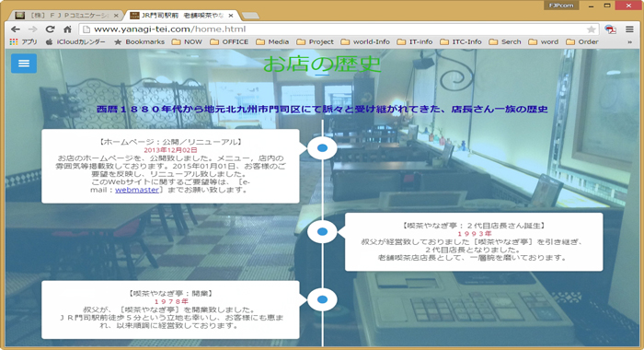The width and height of the screenshot is (644, 350).
Task: Open the アプリ apps shortcut
Action: pyautogui.click(x=23, y=41)
